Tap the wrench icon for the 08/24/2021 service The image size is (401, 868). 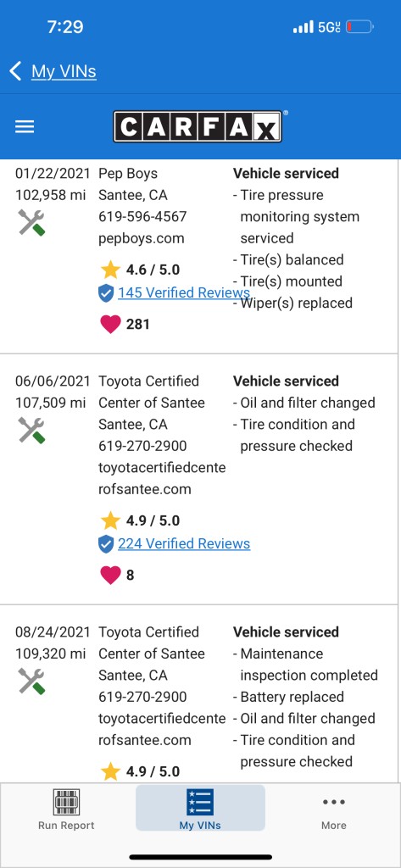coord(31,681)
